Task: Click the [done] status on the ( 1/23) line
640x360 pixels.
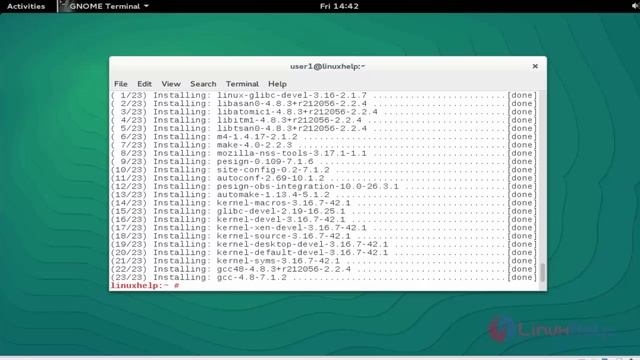Action: point(522,95)
